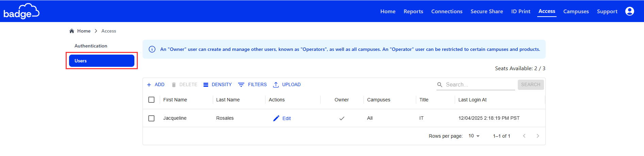Open the Filters panel
Image resolution: width=644 pixels, height=156 pixels.
click(252, 84)
